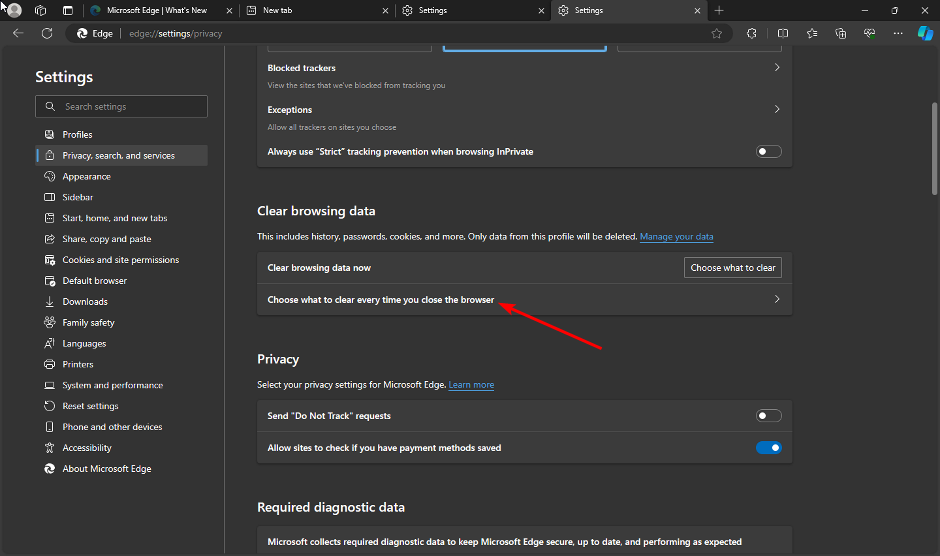Open Privacy Learn more link
The width and height of the screenshot is (940, 556).
tap(471, 384)
